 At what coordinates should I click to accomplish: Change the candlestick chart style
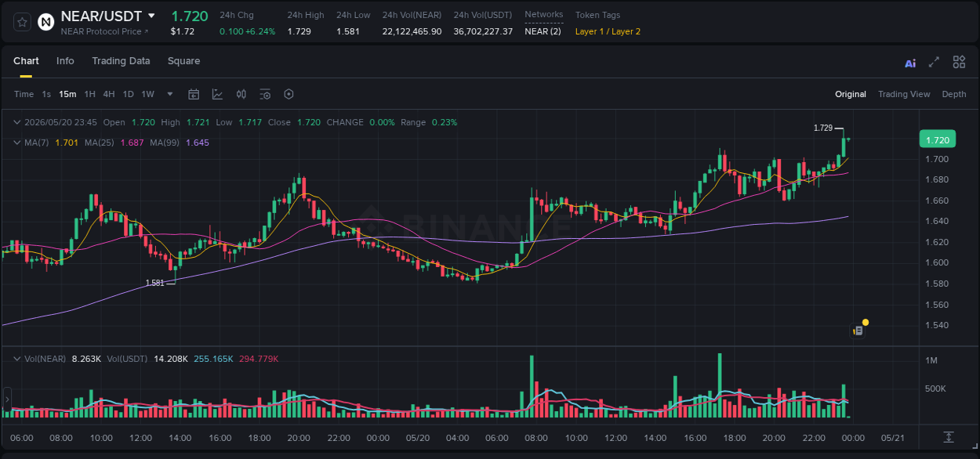click(241, 94)
